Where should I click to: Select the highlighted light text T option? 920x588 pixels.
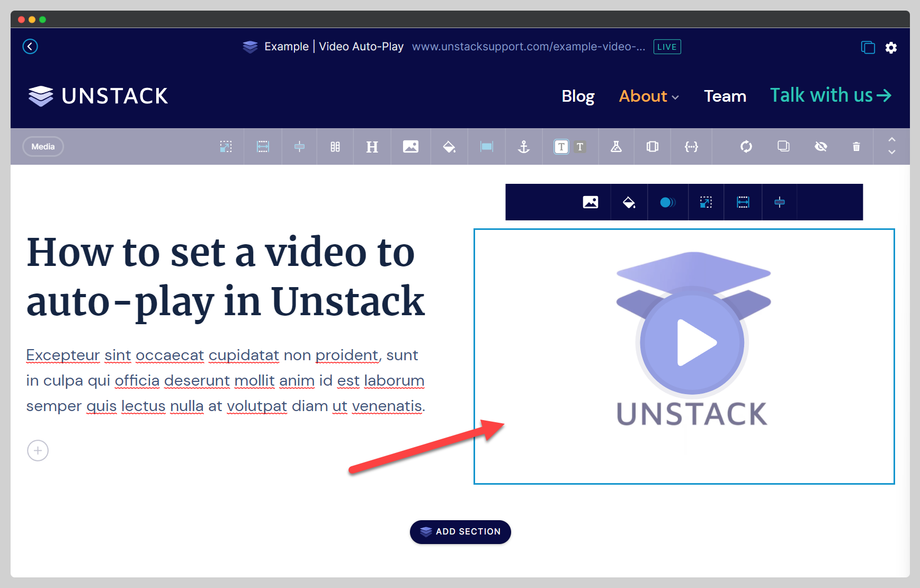[x=561, y=147]
